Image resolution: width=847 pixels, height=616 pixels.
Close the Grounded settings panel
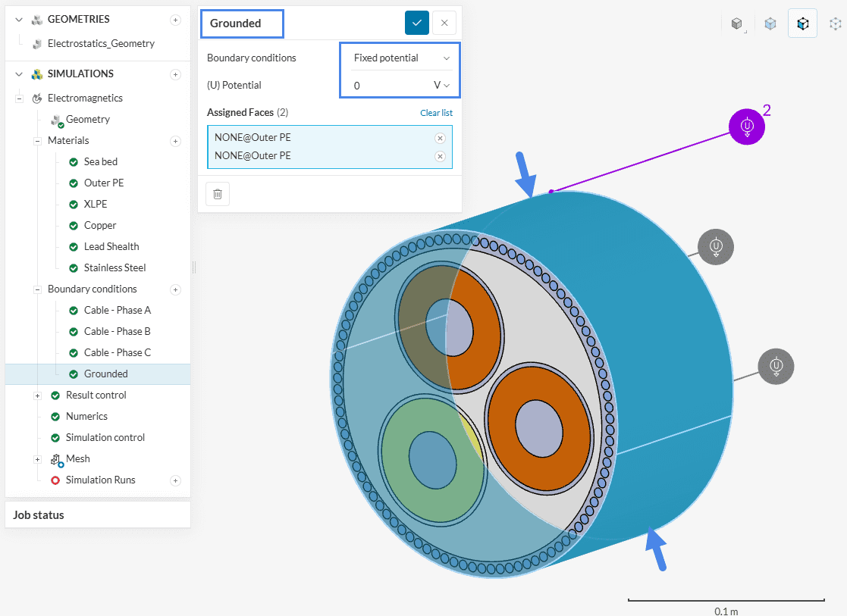coord(444,23)
